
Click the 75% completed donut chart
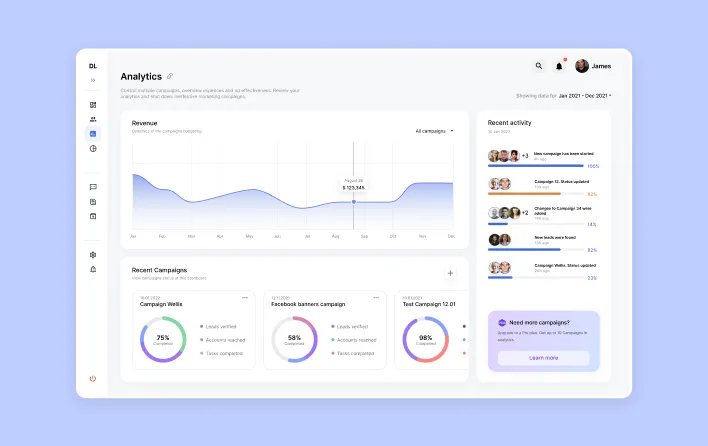pyautogui.click(x=163, y=339)
